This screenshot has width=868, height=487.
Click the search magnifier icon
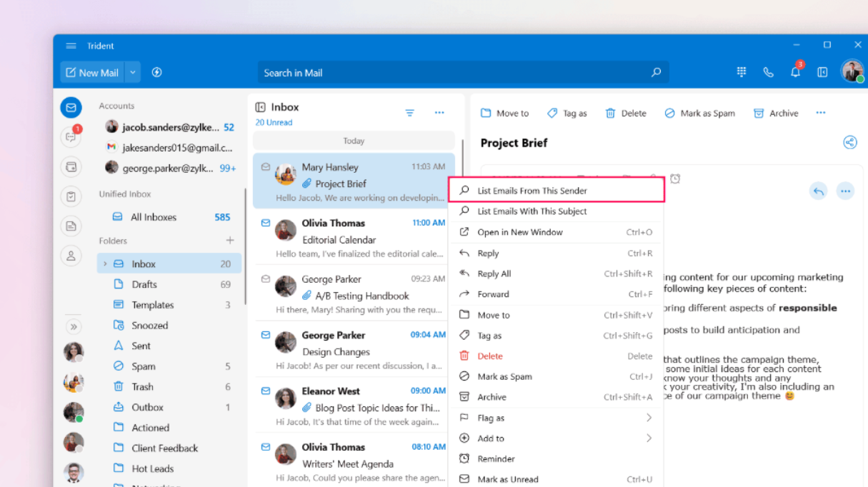(x=656, y=72)
